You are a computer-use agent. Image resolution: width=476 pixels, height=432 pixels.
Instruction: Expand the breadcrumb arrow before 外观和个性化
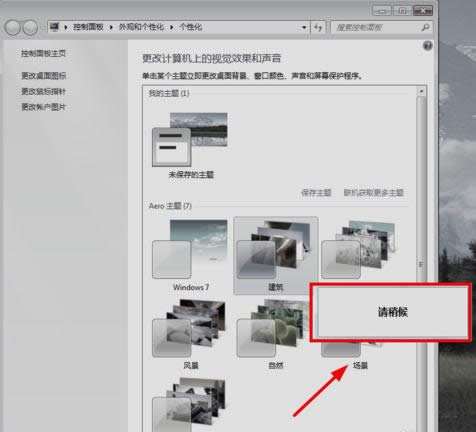(111, 27)
